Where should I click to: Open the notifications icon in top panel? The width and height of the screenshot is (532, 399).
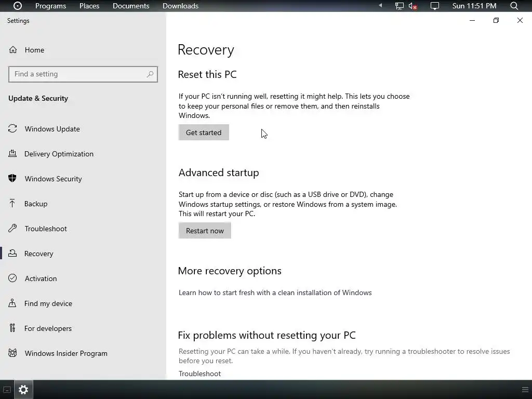[435, 6]
